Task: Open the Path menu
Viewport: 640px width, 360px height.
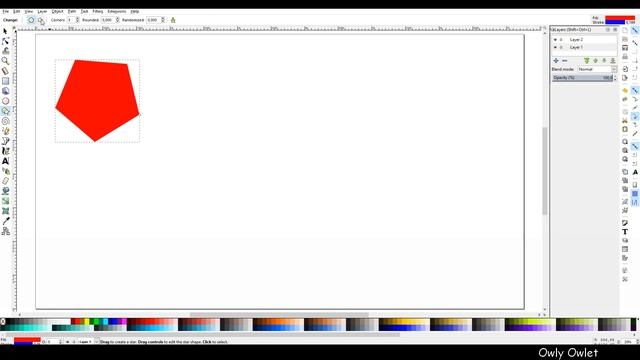Action: (x=72, y=11)
